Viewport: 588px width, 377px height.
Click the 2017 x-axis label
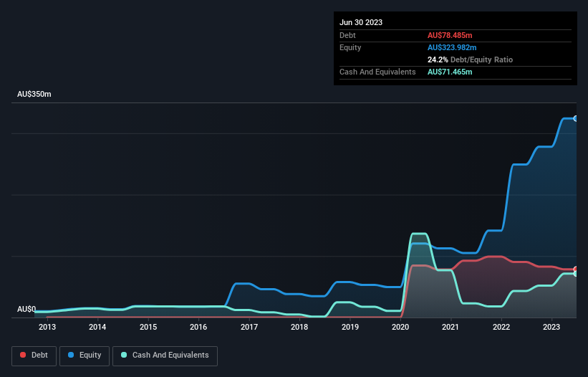click(x=249, y=327)
